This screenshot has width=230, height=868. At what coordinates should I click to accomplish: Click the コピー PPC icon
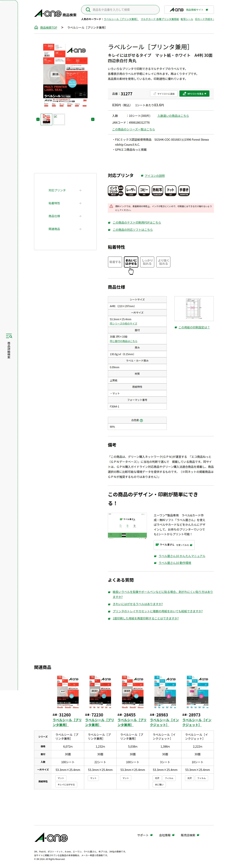pyautogui.click(x=144, y=191)
